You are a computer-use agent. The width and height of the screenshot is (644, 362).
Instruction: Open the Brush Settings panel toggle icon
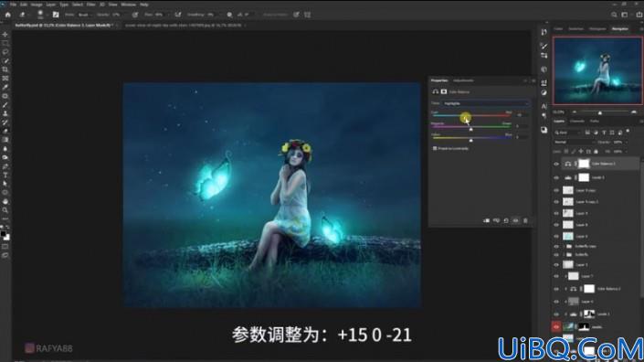pos(56,15)
